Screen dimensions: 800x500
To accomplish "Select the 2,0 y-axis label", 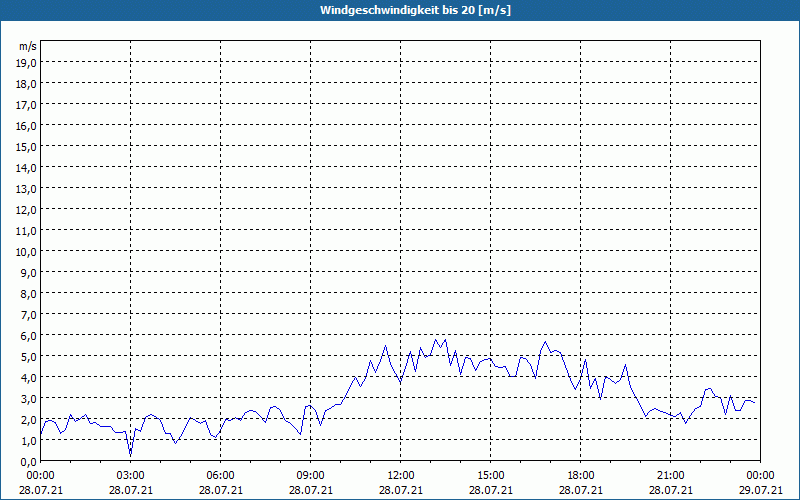I will pos(29,419).
